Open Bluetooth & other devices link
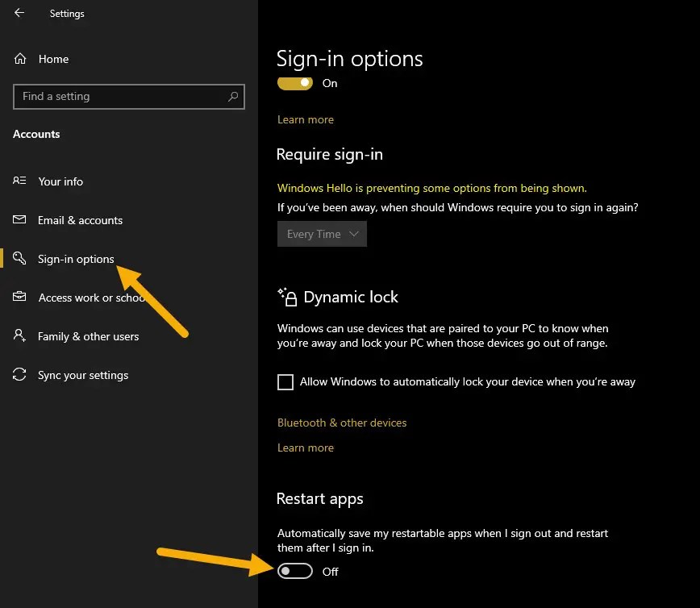The image size is (700, 608). 342,423
